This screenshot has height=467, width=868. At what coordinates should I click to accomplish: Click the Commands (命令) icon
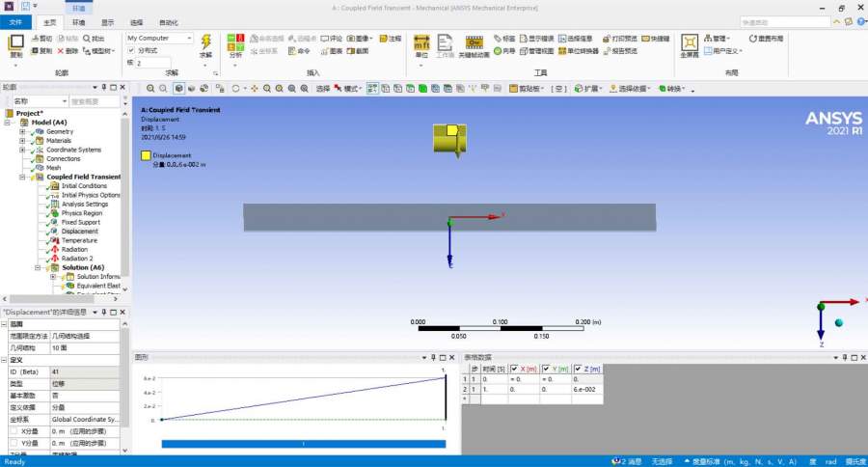300,51
